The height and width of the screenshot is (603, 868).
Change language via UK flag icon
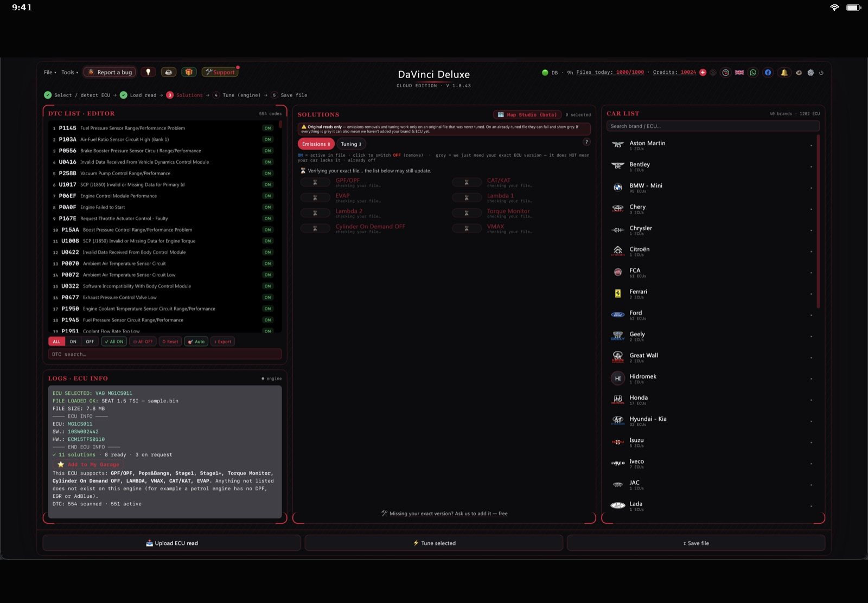point(739,73)
